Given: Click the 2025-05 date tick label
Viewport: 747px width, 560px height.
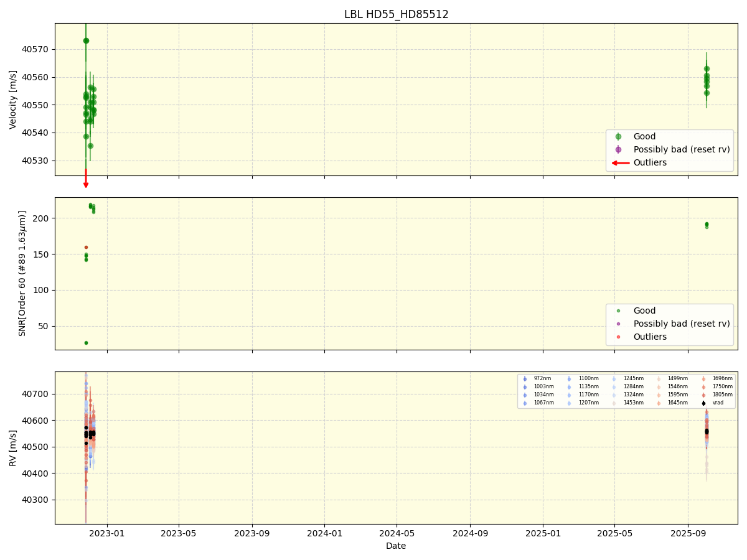Looking at the screenshot, I should (x=614, y=533).
